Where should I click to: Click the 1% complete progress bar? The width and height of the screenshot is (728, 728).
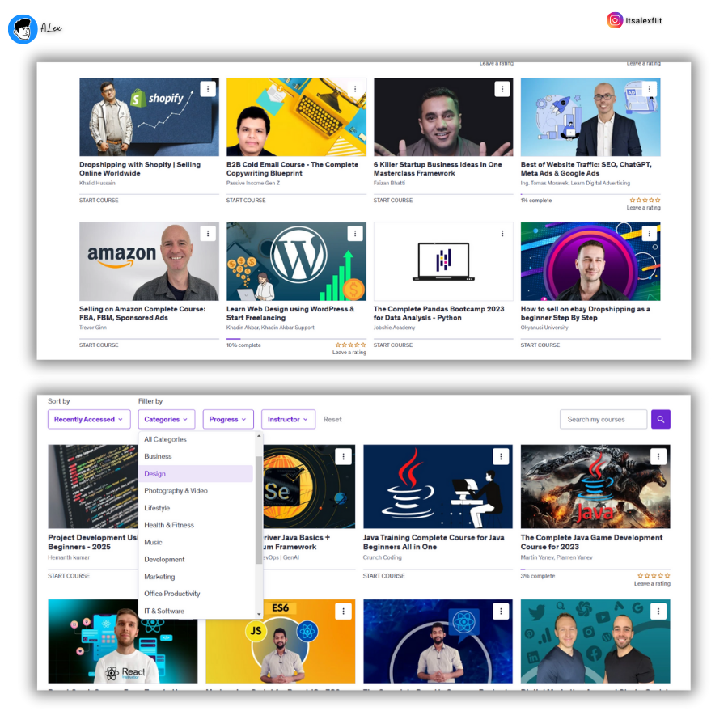coord(590,194)
